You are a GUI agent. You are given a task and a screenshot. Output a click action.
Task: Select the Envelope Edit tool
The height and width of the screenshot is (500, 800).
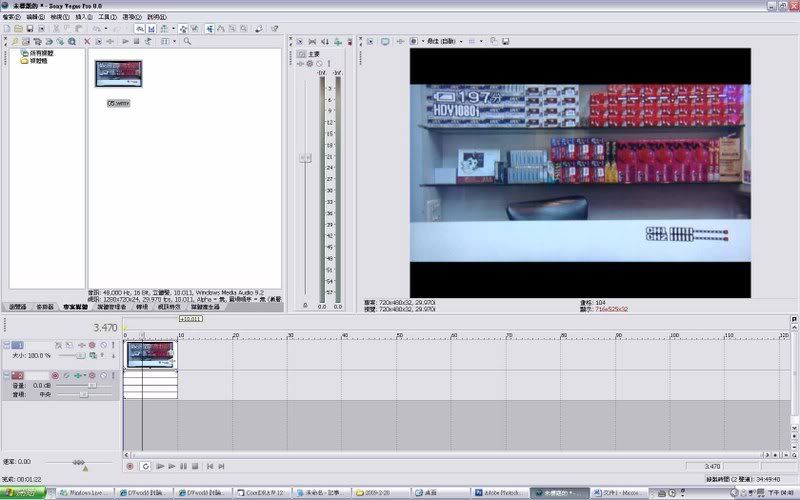click(x=221, y=29)
